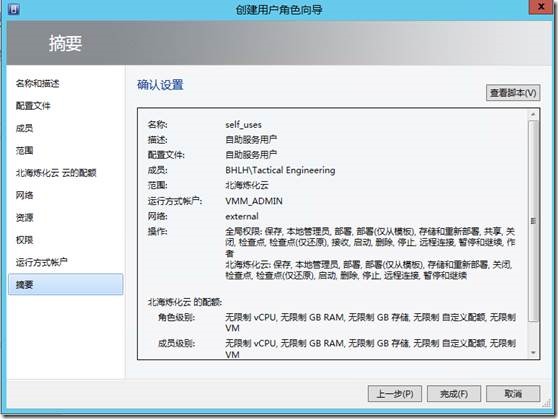558x419 pixels.
Task: Switch to the 运行方式帐户 step
Action: [42, 262]
